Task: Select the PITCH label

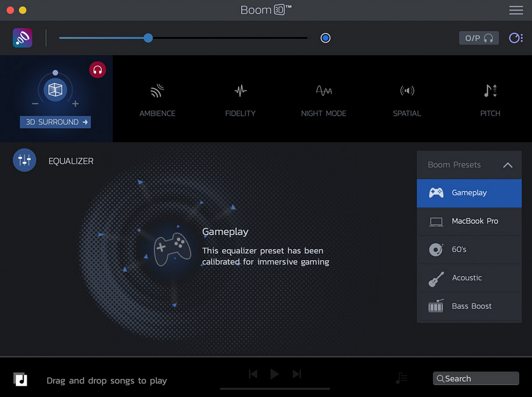Action: (x=490, y=113)
